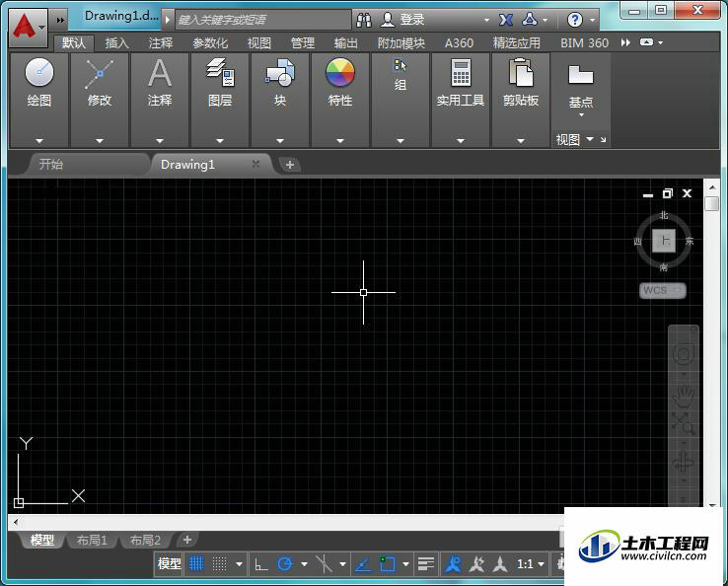Click the Zoom Extents navigation icon
Screen dimensions: 728x586
[683, 423]
